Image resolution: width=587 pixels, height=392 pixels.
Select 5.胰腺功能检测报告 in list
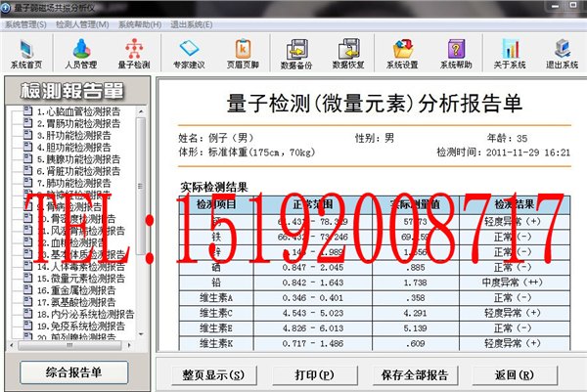78,159
